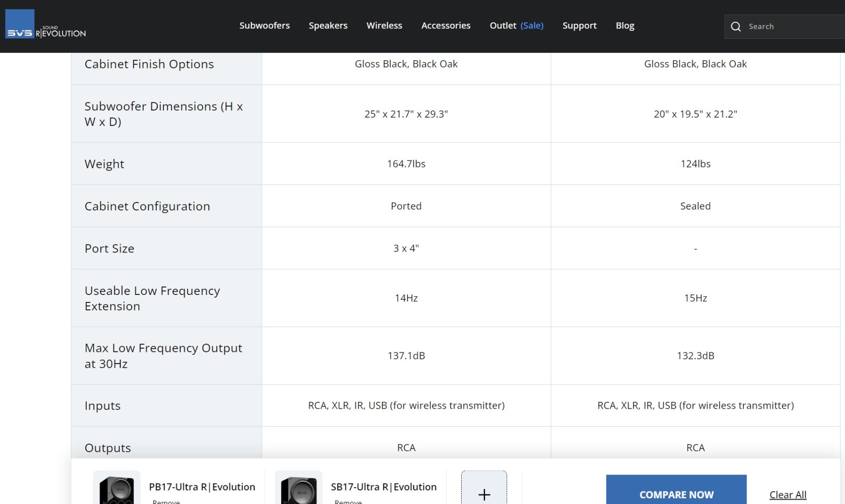Click the search magnifier icon

pos(736,27)
